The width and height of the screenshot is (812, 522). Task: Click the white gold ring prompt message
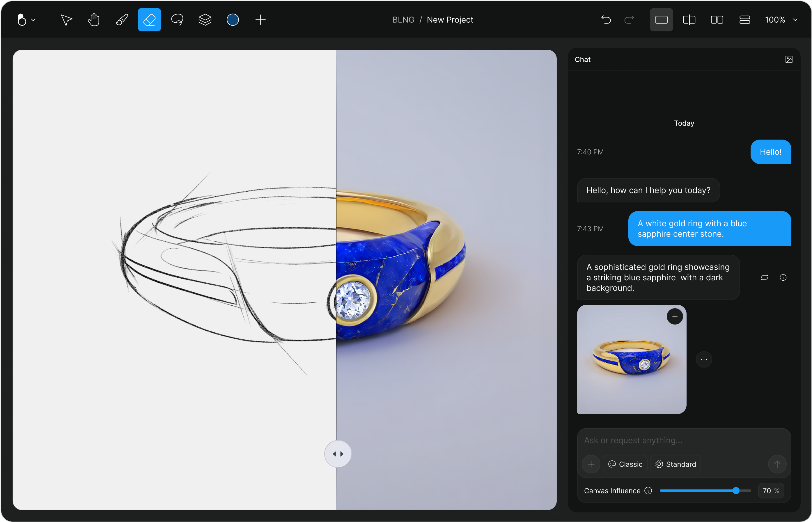(x=710, y=229)
